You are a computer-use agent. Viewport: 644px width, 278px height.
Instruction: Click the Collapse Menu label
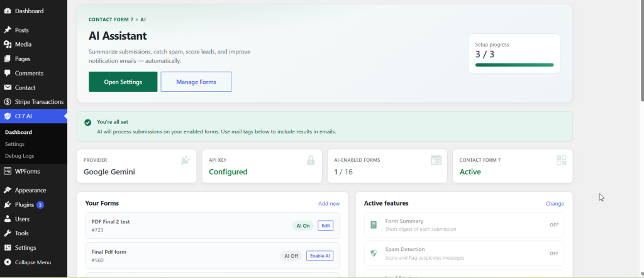click(x=33, y=262)
